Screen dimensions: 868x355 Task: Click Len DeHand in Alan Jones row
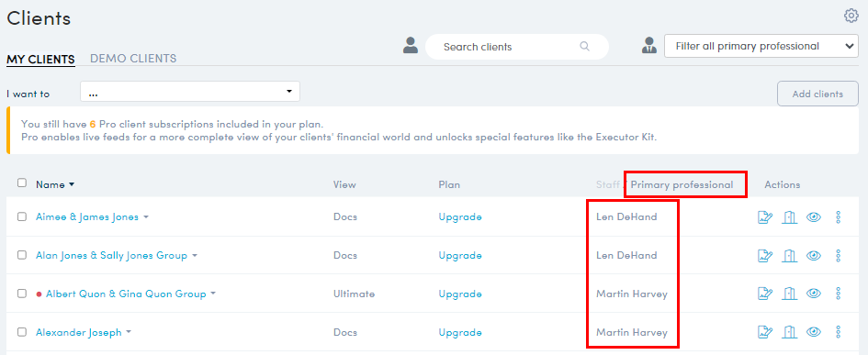(x=626, y=255)
